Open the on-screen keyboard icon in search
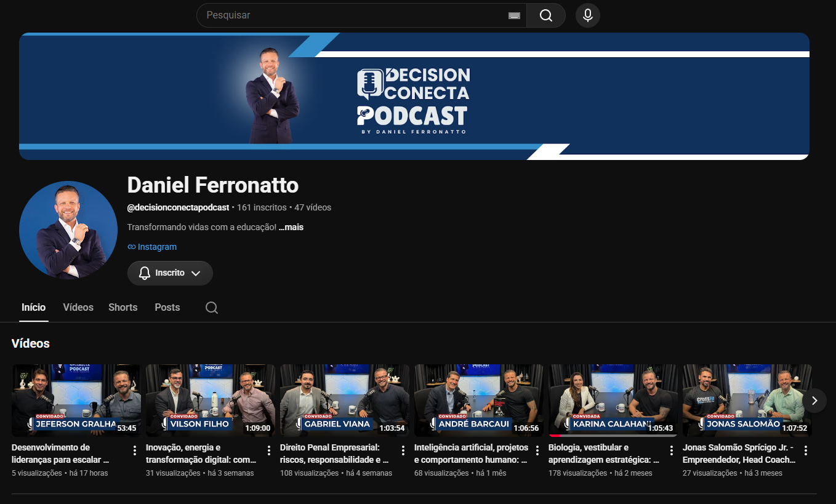This screenshot has height=504, width=836. coord(515,15)
